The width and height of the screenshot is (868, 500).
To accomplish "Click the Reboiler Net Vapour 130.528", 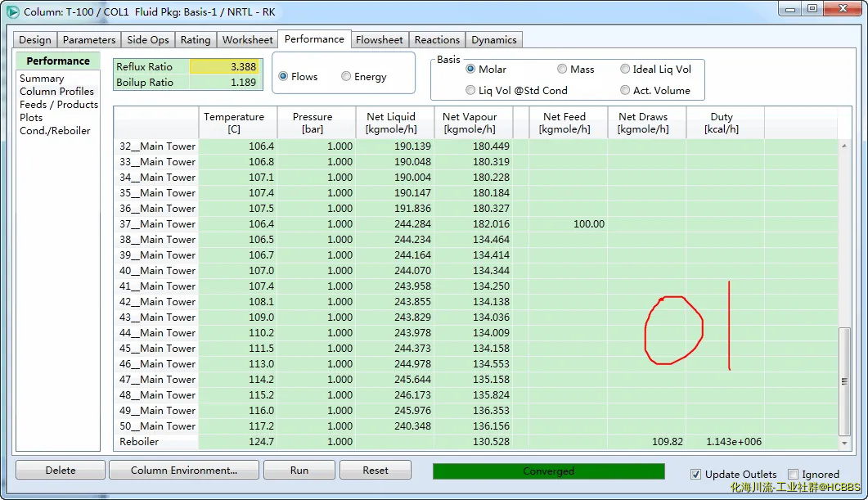I will pyautogui.click(x=491, y=441).
